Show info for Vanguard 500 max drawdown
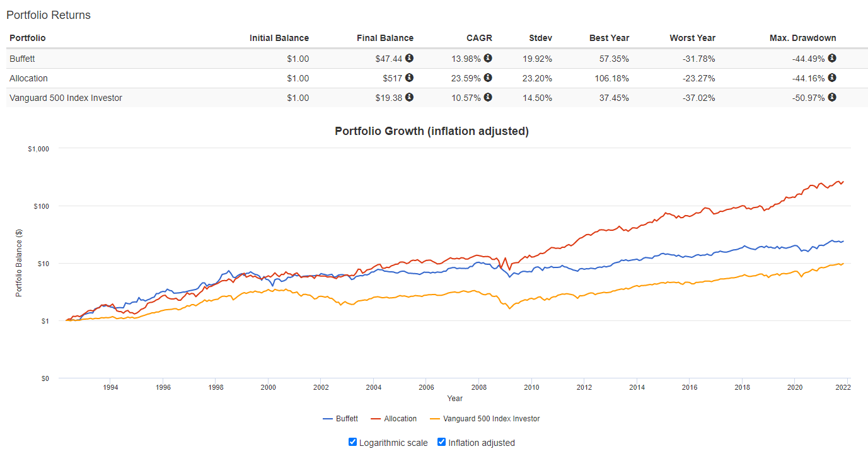Image resolution: width=868 pixels, height=456 pixels. pyautogui.click(x=832, y=97)
